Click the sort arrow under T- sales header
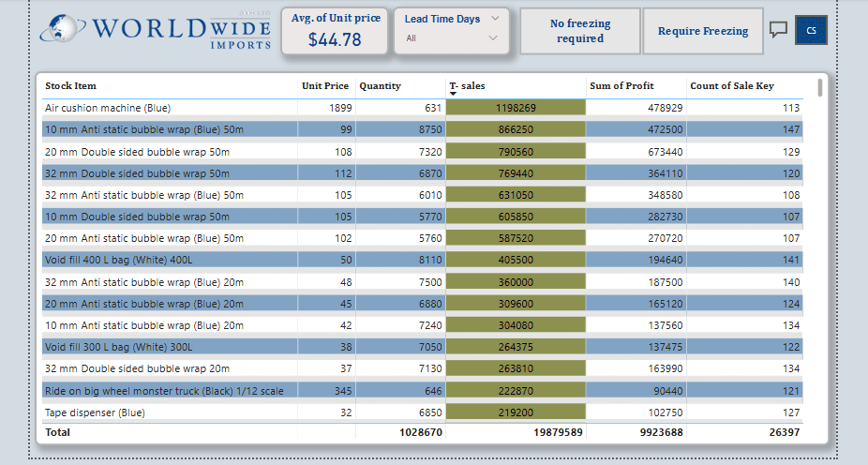This screenshot has height=465, width=868. (x=454, y=95)
